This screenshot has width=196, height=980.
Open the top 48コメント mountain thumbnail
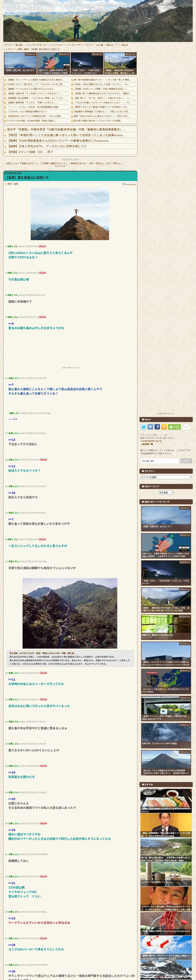[120, 63]
